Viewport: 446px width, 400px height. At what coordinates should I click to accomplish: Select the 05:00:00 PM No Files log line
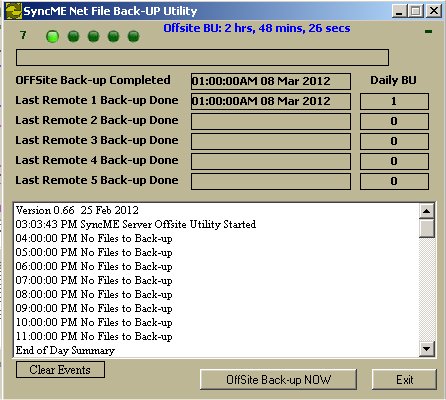point(94,253)
